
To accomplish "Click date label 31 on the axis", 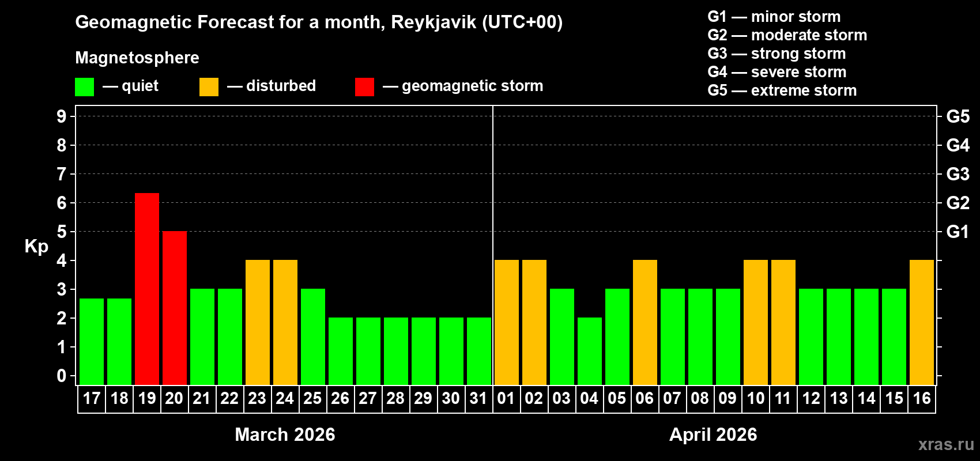I will 478,398.
